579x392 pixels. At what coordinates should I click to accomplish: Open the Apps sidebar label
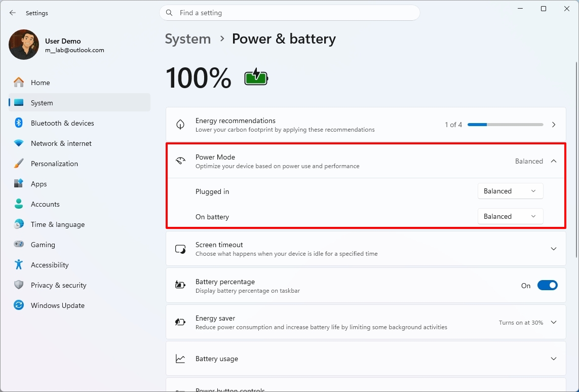(x=39, y=184)
